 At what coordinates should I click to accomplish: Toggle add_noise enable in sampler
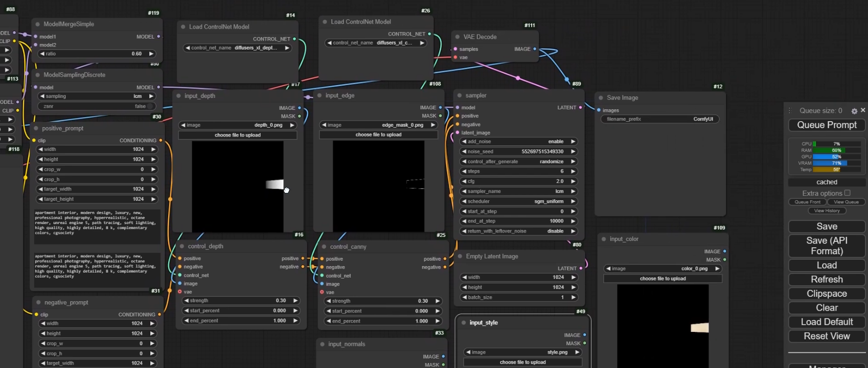click(x=519, y=141)
